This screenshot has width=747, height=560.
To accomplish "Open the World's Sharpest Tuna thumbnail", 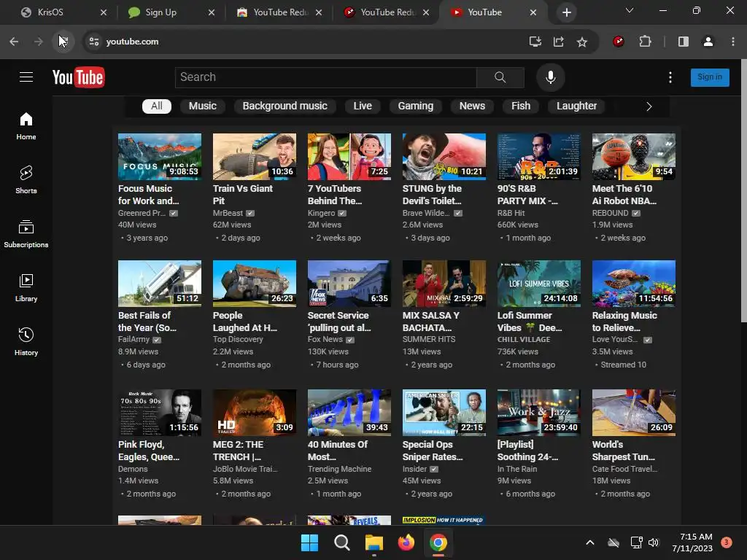I will point(634,413).
